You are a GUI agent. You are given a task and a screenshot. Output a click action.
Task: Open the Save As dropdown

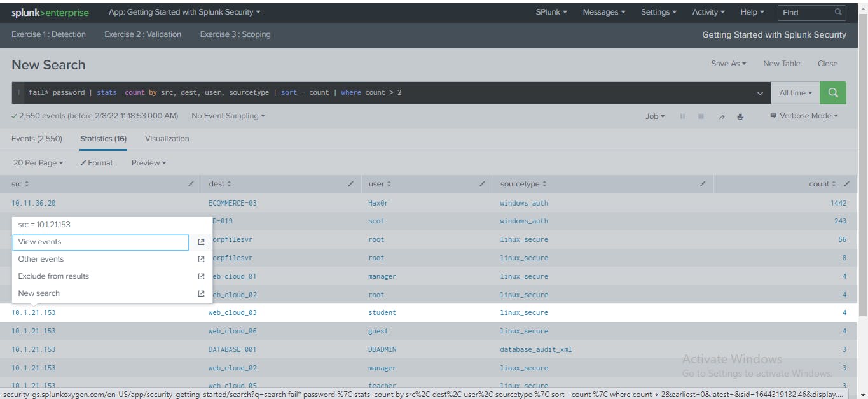729,64
